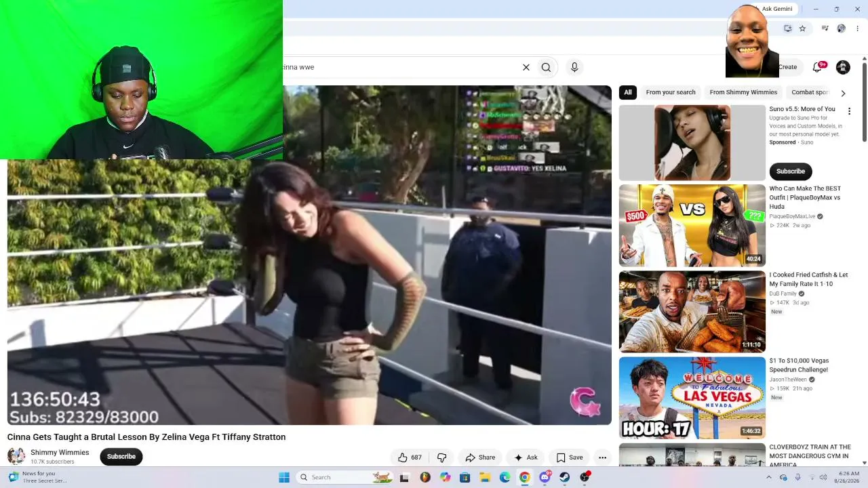Click the JasonTheWeen channel name
Image resolution: width=868 pixels, height=488 pixels.
(x=789, y=380)
